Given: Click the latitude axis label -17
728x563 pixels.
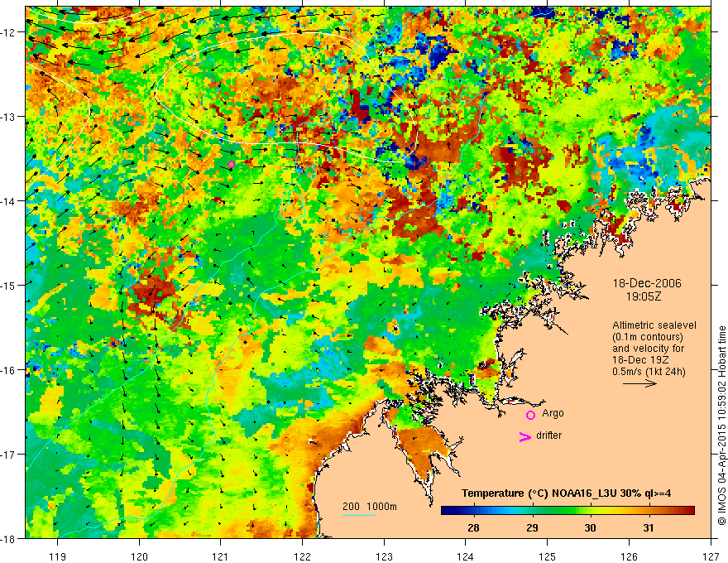Looking at the screenshot, I should [10, 454].
